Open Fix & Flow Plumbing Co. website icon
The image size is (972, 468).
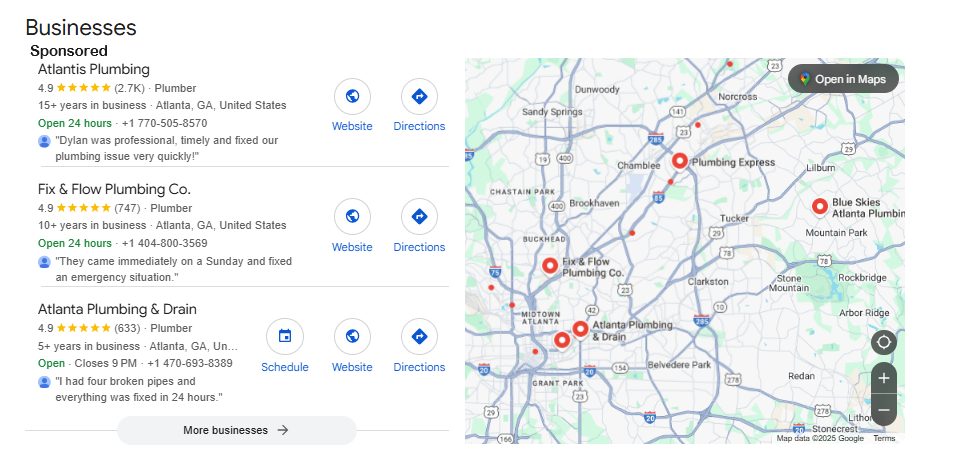click(352, 217)
